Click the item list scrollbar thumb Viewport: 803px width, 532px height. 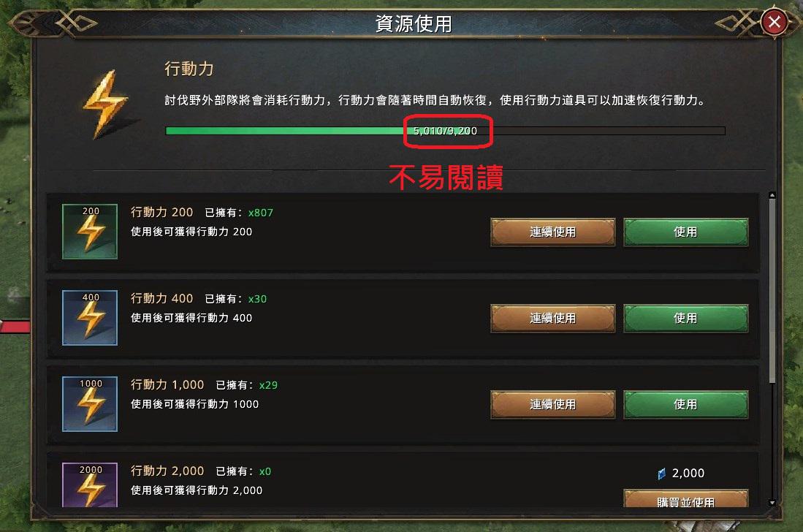(x=772, y=291)
